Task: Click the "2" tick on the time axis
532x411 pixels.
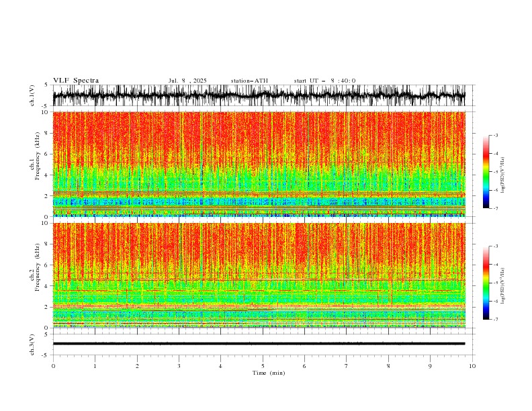Action: tap(137, 366)
